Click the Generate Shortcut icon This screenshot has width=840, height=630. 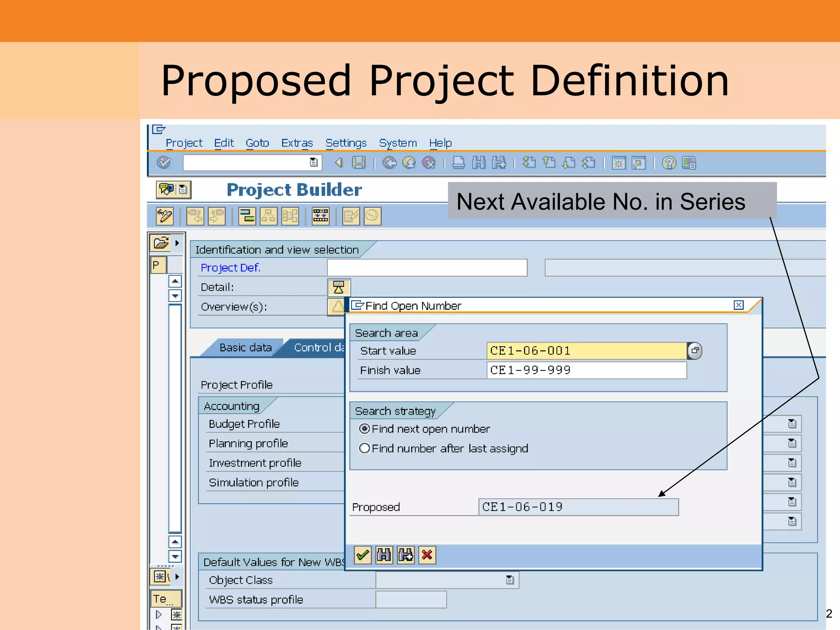coord(639,163)
